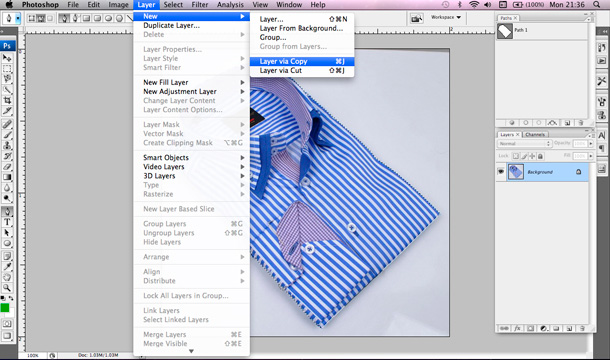The width and height of the screenshot is (610, 360).
Task: Toggle Quick Mask mode
Action: click(7, 324)
